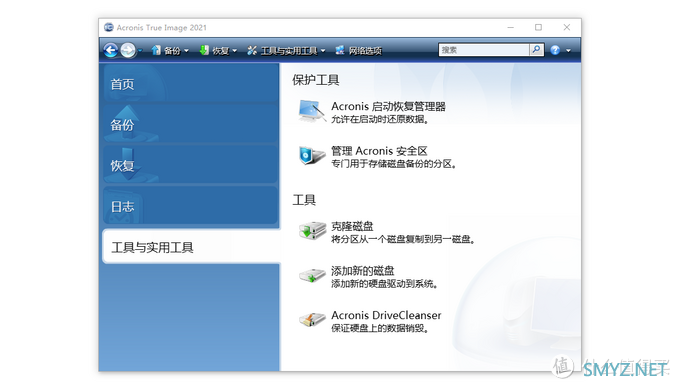Screen dimensions: 680x389
Task: Open 网络选项 from the toolbar
Action: [x=365, y=51]
